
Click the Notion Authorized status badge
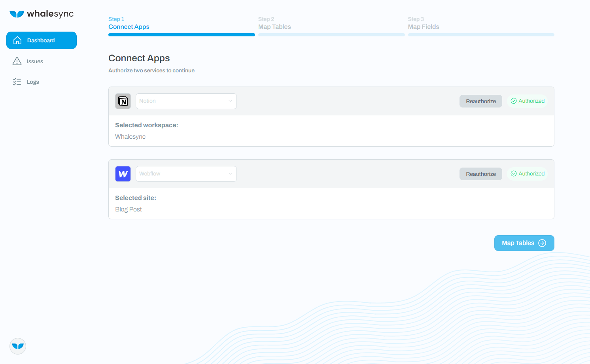[528, 101]
